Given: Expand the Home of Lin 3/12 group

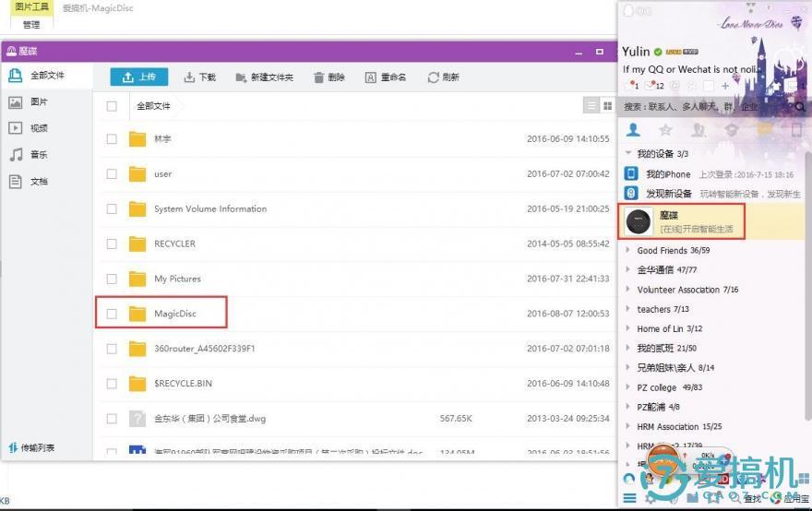Looking at the screenshot, I should coord(627,328).
